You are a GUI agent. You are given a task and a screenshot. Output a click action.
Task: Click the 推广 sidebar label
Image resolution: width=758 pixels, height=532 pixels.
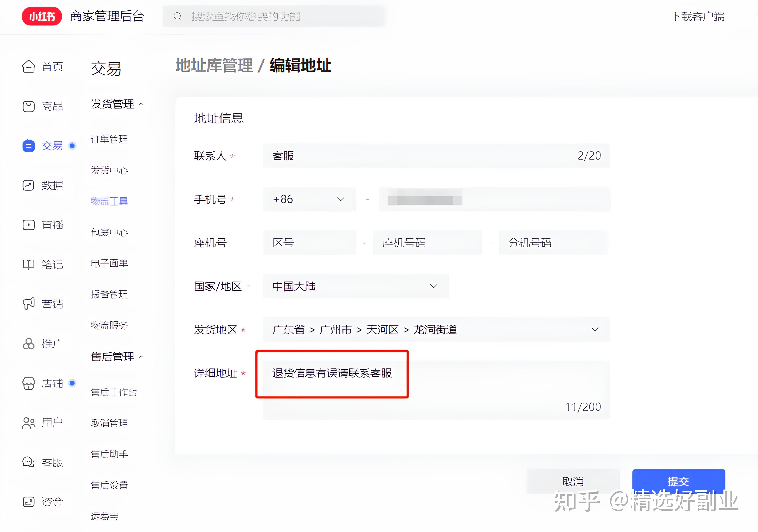tap(52, 344)
